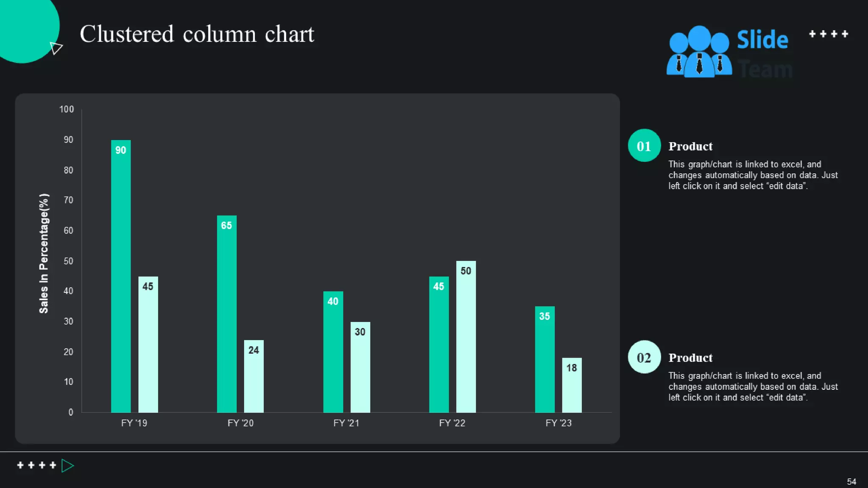Click the FY '22 axis label
The image size is (868, 488).
[452, 423]
